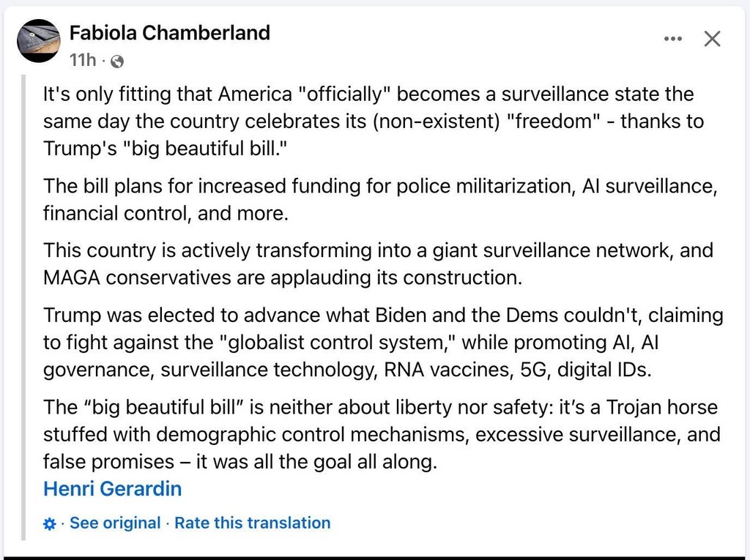The height and width of the screenshot is (560, 750).
Task: Open the 11h timestamp permalink
Action: point(83,60)
